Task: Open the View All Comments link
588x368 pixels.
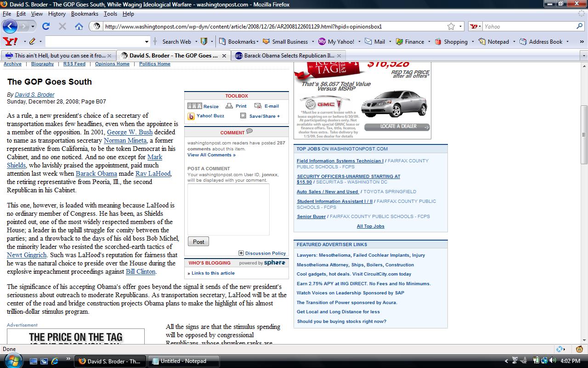Action: [211, 155]
